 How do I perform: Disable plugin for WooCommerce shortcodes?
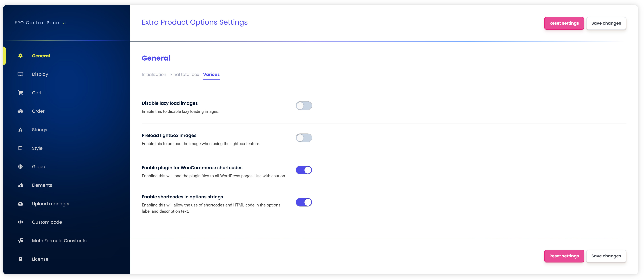pyautogui.click(x=304, y=170)
